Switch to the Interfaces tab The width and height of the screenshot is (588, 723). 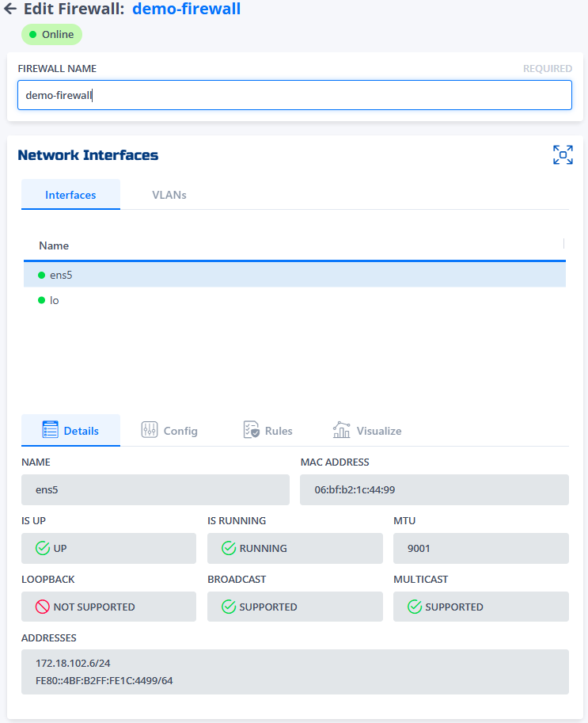[x=70, y=194]
